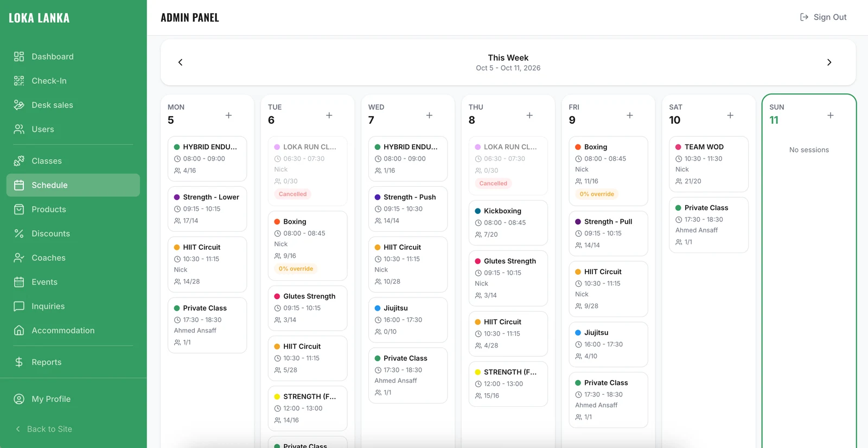The image size is (868, 448).
Task: Click the Desk sales icon
Action: pyautogui.click(x=19, y=105)
